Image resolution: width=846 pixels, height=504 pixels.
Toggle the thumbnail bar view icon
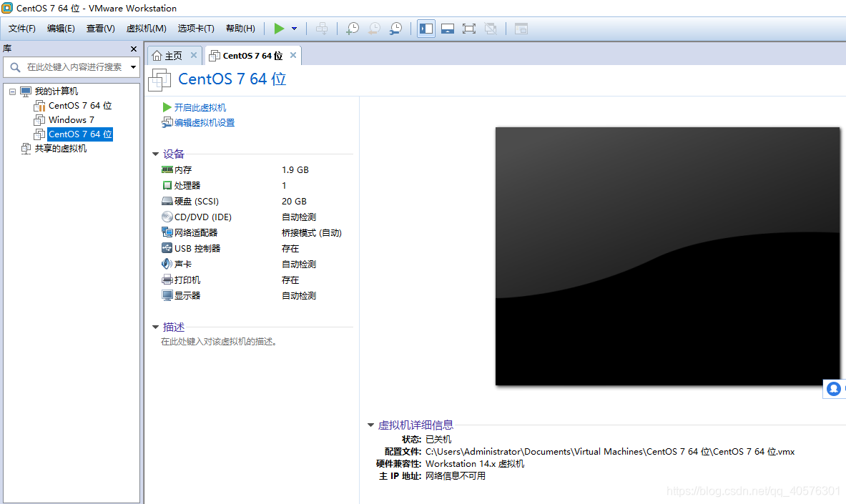click(x=447, y=29)
